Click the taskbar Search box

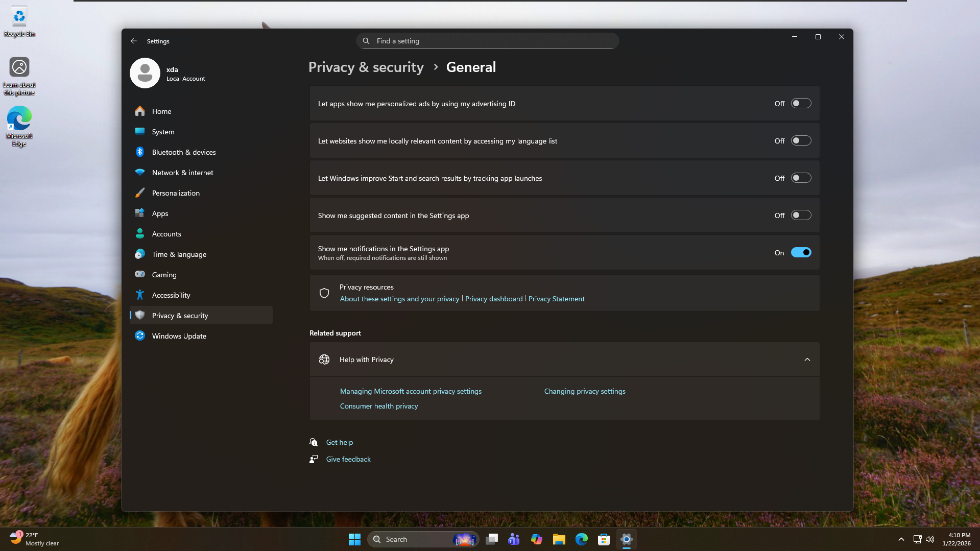[x=423, y=539]
